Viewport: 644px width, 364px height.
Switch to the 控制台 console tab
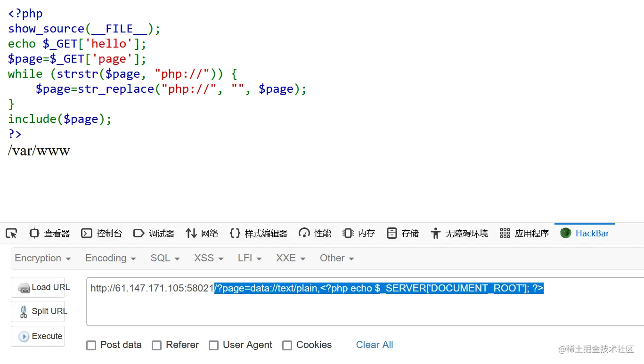click(102, 233)
